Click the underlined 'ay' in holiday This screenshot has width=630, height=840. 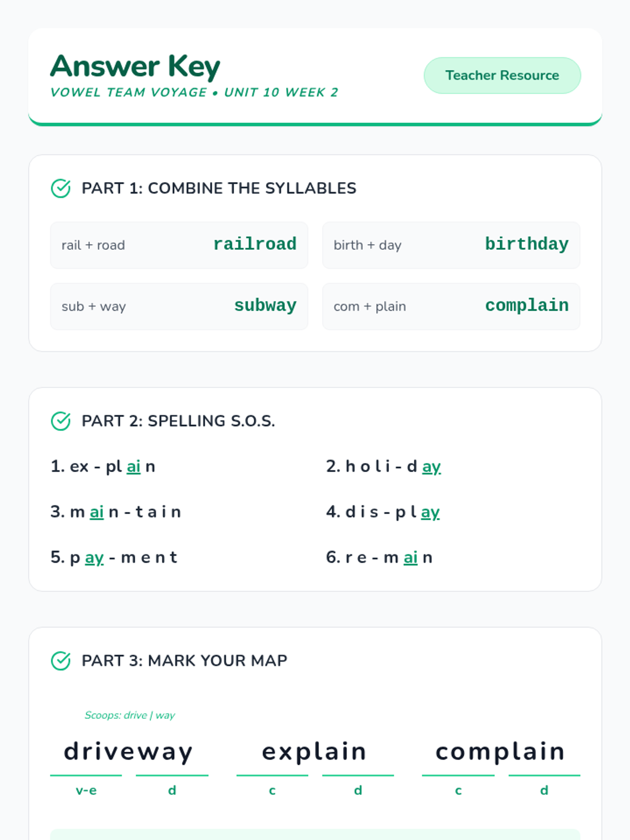point(432,467)
